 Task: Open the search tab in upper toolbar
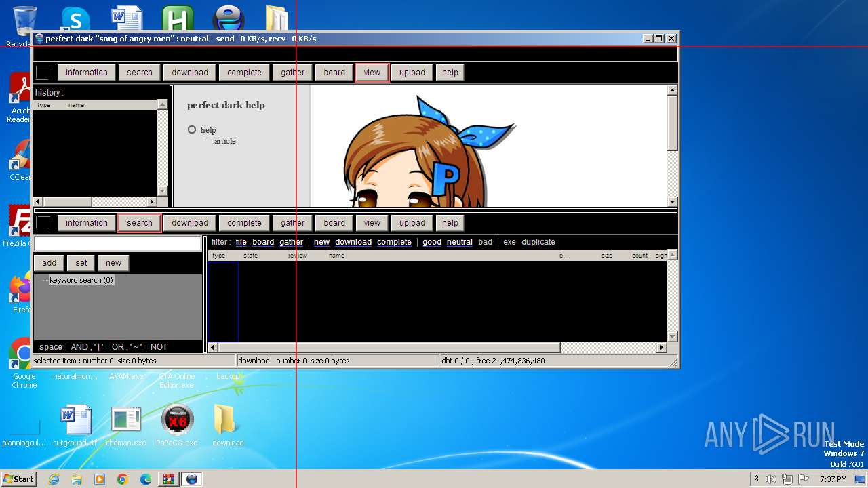click(x=140, y=73)
